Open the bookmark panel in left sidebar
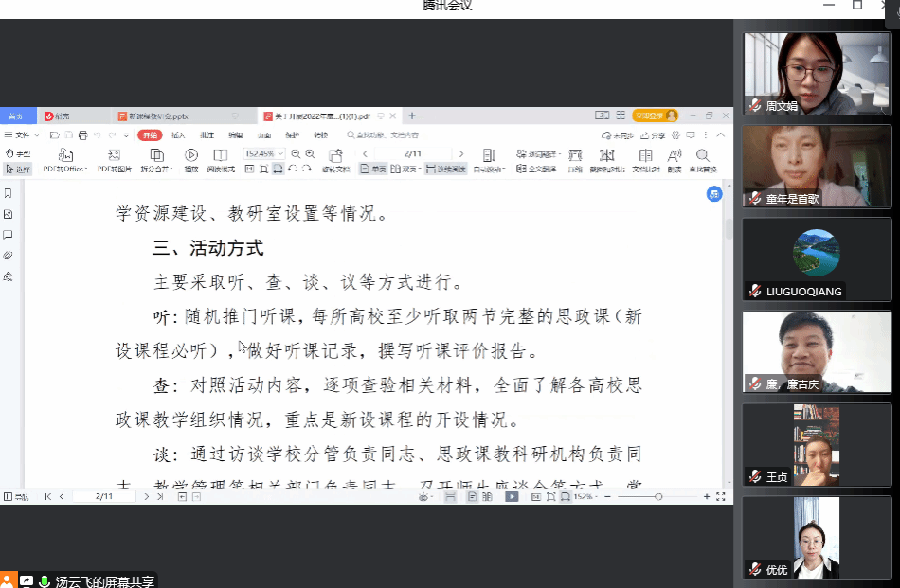The height and width of the screenshot is (588, 900). click(x=9, y=193)
